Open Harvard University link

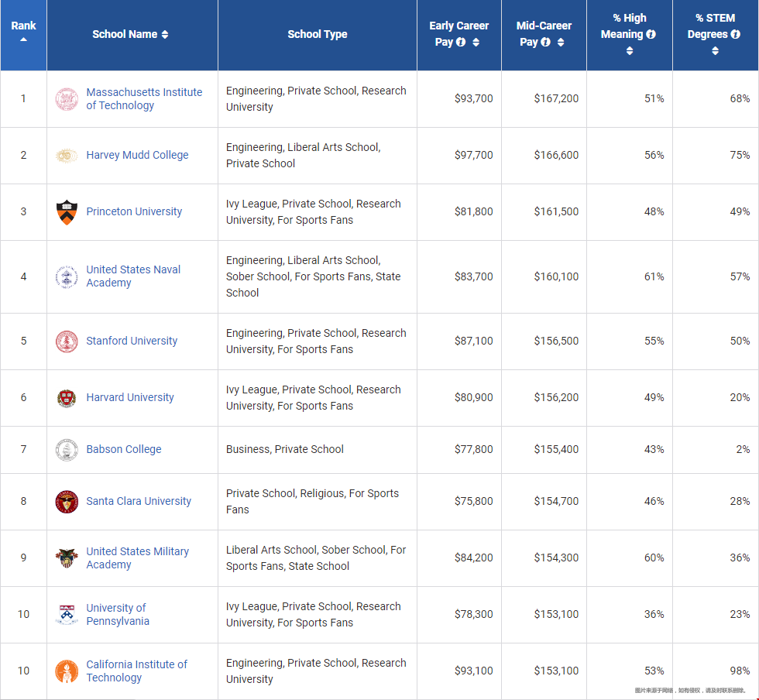[130, 397]
